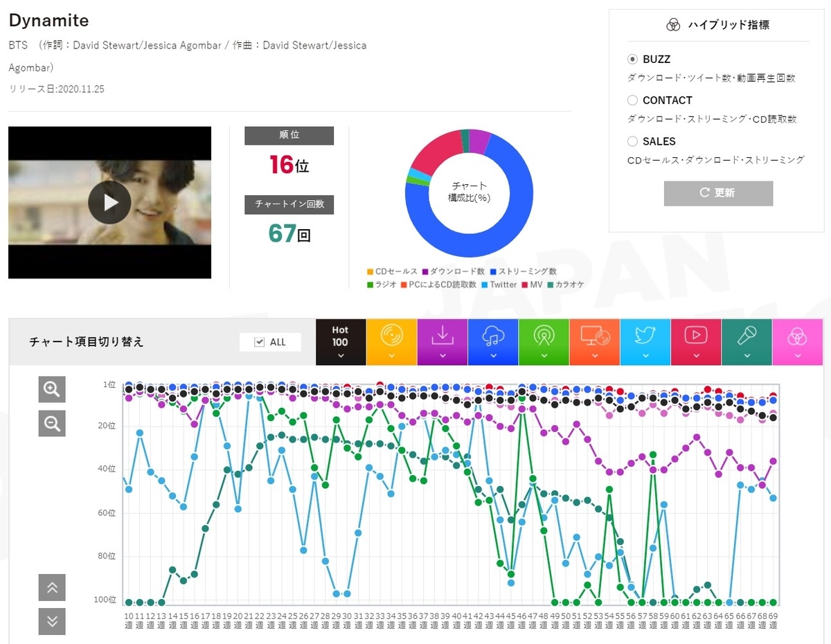The height and width of the screenshot is (644, 831).
Task: Select the orange PC CD lookup icon tab
Action: tap(594, 336)
